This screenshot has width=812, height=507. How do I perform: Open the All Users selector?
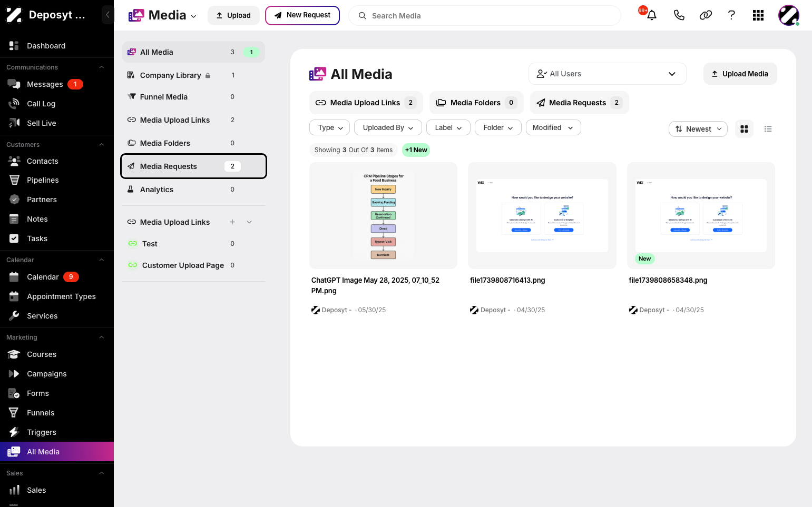(607, 74)
